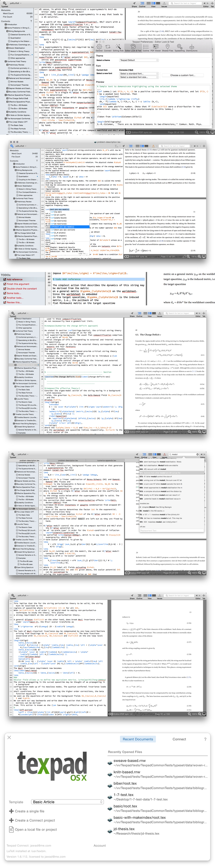Open the Template 'Basic Article' dropdown
The image size is (215, 868).
[67, 802]
